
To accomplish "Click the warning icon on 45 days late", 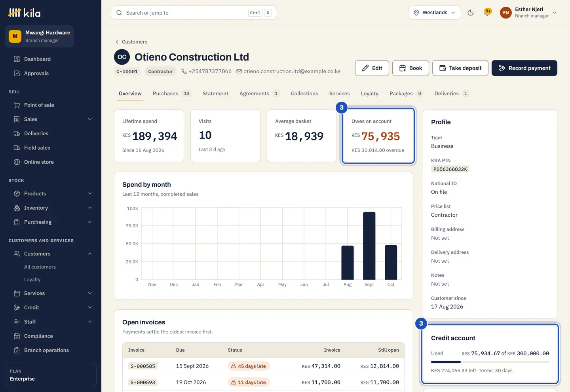I will (x=234, y=366).
